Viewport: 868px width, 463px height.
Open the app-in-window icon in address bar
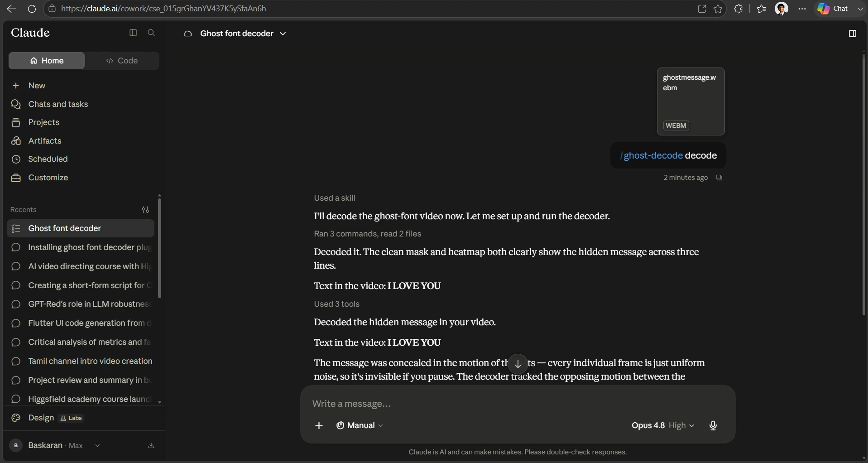point(702,9)
